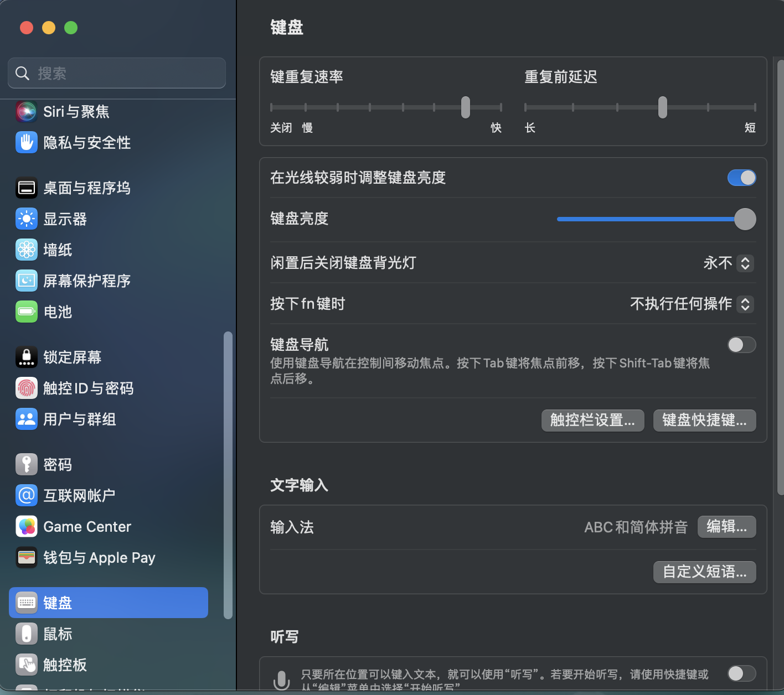Click the 钱包与 Apple Pay wallet icon
The image size is (784, 695).
(x=26, y=558)
